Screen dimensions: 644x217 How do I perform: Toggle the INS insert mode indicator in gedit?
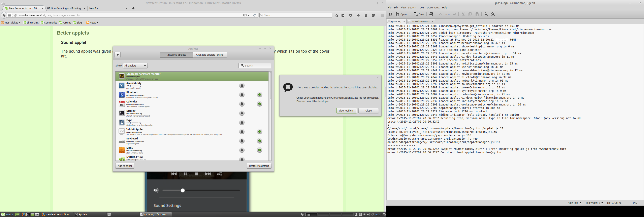click(x=635, y=203)
